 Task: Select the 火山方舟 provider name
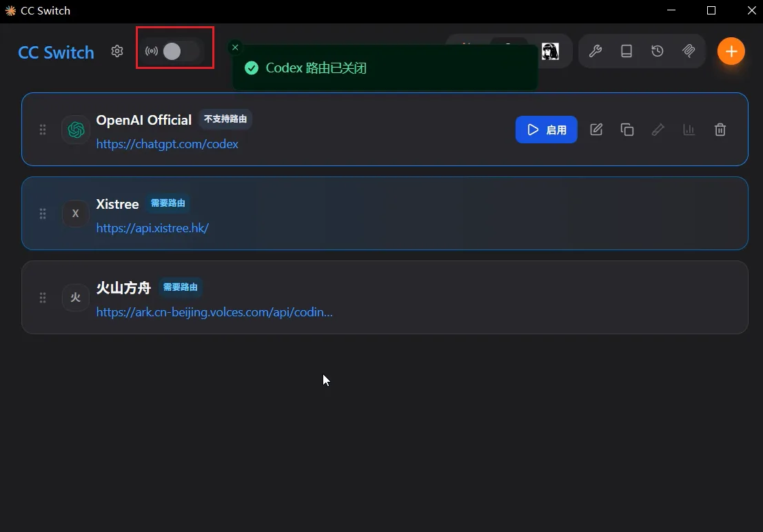[123, 287]
